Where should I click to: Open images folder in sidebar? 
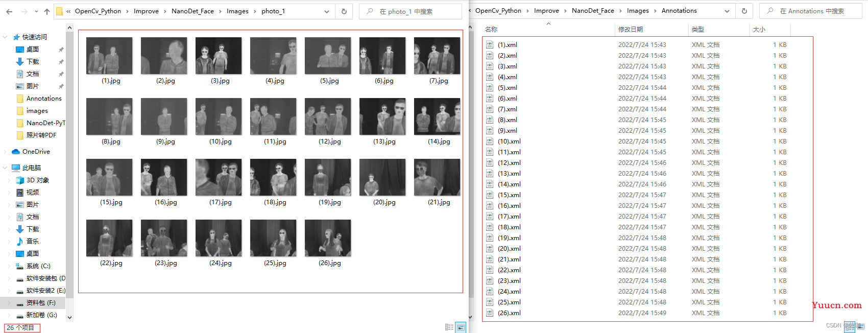(37, 111)
